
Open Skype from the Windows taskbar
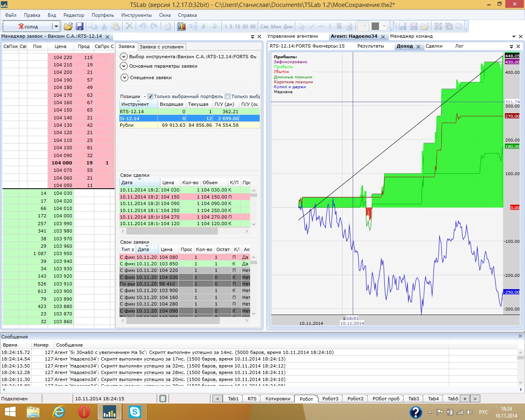135,411
